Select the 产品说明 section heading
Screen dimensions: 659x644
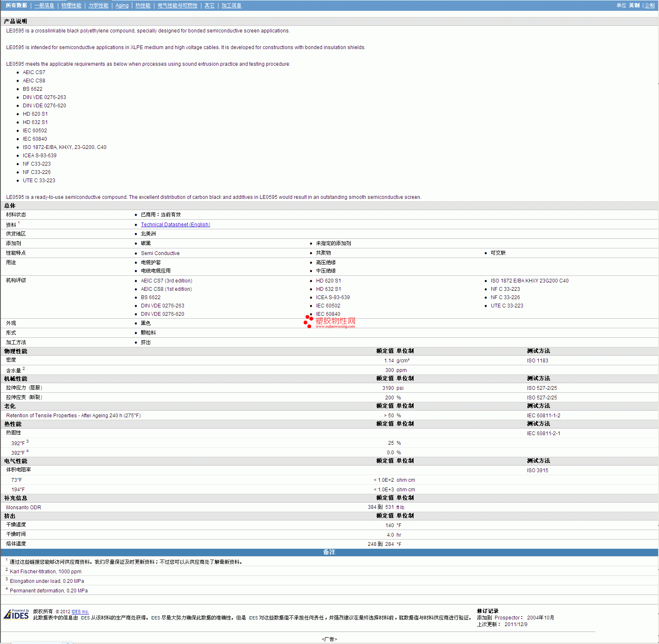pos(16,21)
